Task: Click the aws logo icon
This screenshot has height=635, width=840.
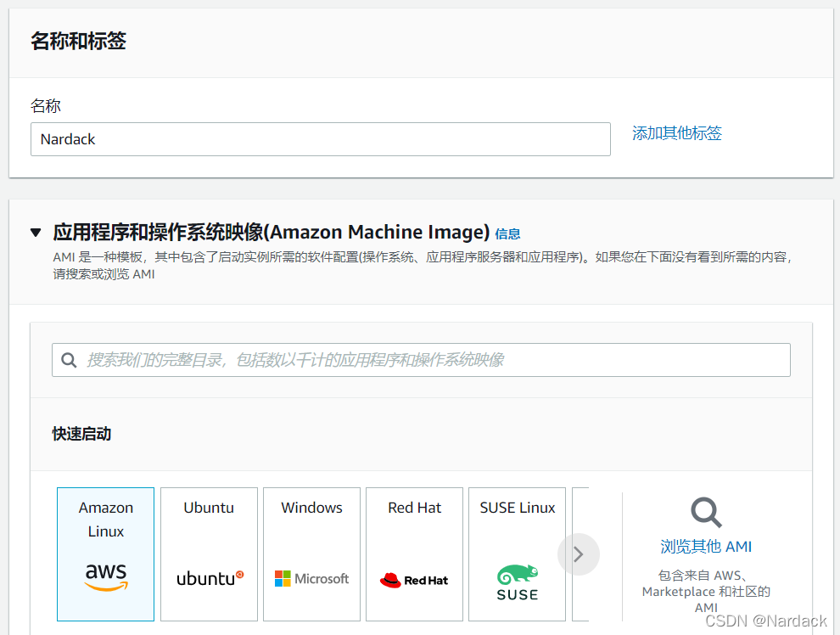Action: coord(106,577)
